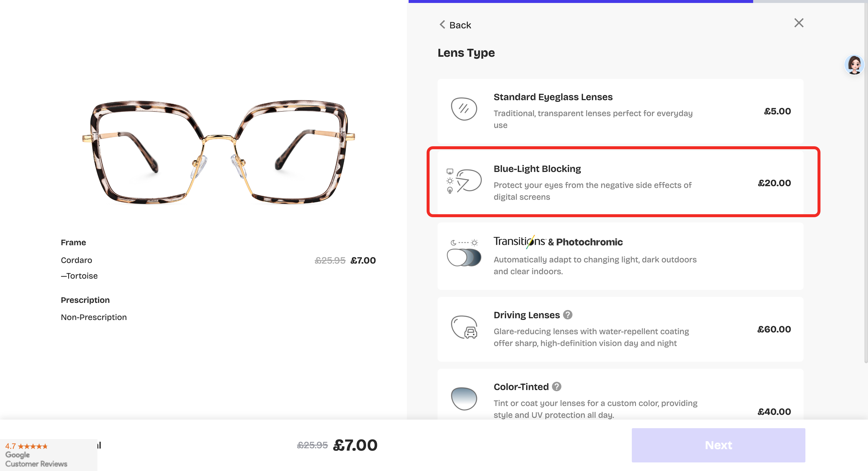Choose the Blue-Light Blocking option
This screenshot has width=868, height=471.
pyautogui.click(x=620, y=182)
